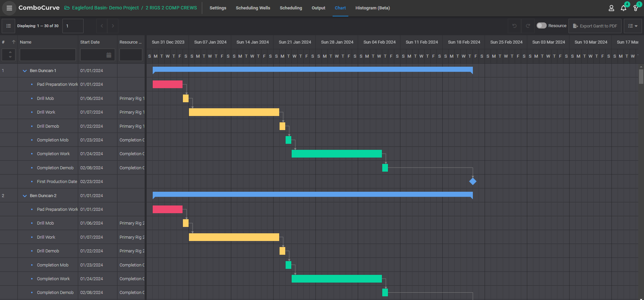Open the user account icon
The image size is (644, 300).
point(611,8)
